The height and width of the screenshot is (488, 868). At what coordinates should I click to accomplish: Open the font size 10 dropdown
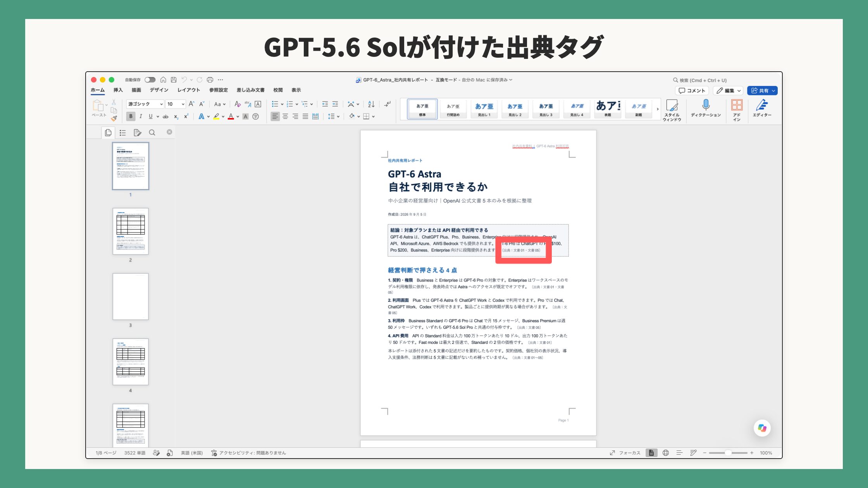point(183,104)
